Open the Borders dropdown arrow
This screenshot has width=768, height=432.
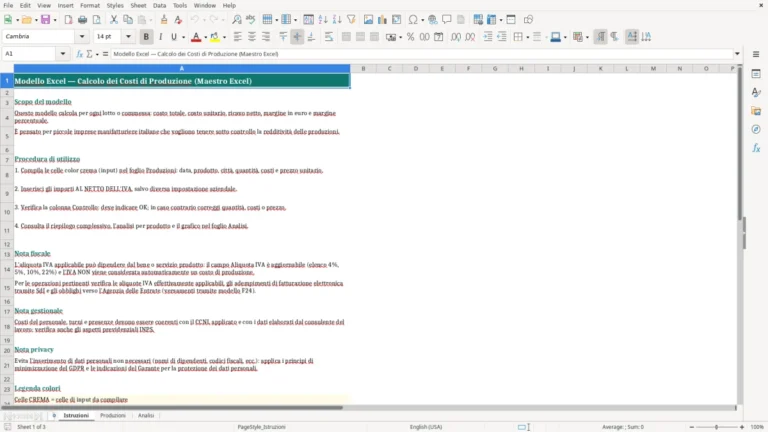click(x=528, y=37)
